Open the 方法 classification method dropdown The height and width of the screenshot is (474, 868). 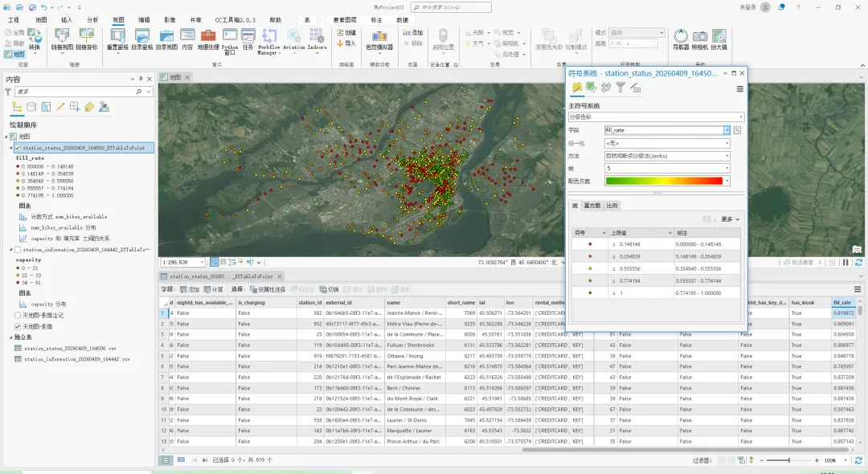click(726, 155)
